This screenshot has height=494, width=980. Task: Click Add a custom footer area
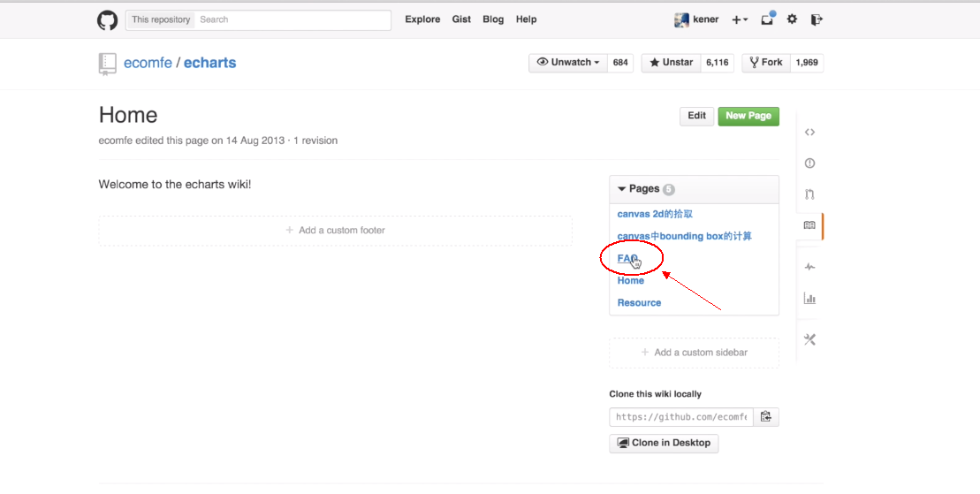(336, 230)
